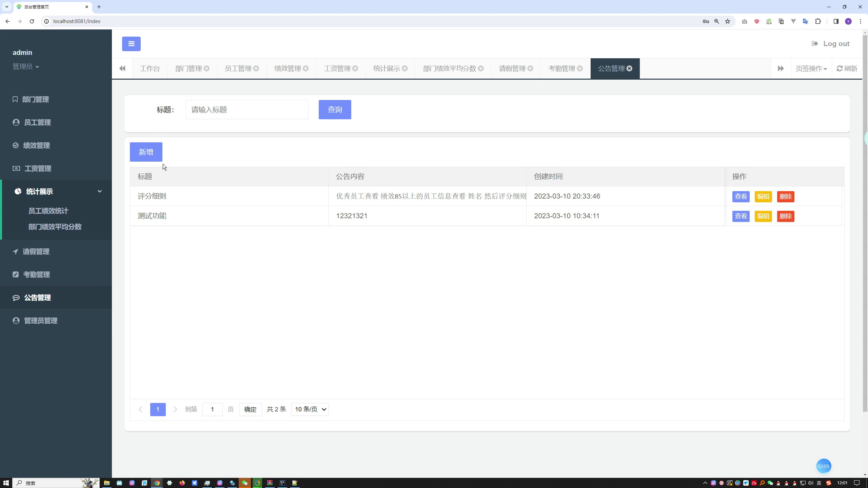The image size is (868, 488).
Task: Open a new browser tab
Action: click(99, 7)
